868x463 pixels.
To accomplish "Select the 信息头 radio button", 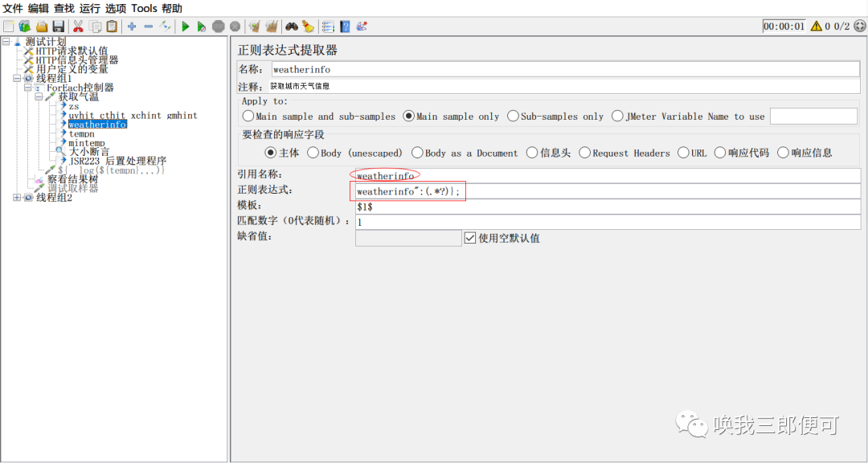I will (x=531, y=153).
